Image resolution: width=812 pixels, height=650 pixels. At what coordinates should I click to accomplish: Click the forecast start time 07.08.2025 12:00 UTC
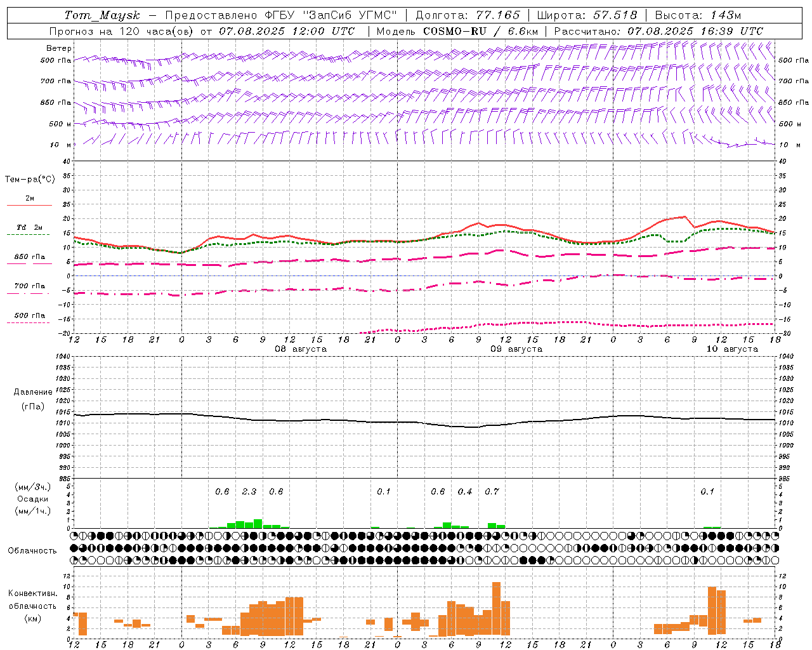tap(287, 31)
